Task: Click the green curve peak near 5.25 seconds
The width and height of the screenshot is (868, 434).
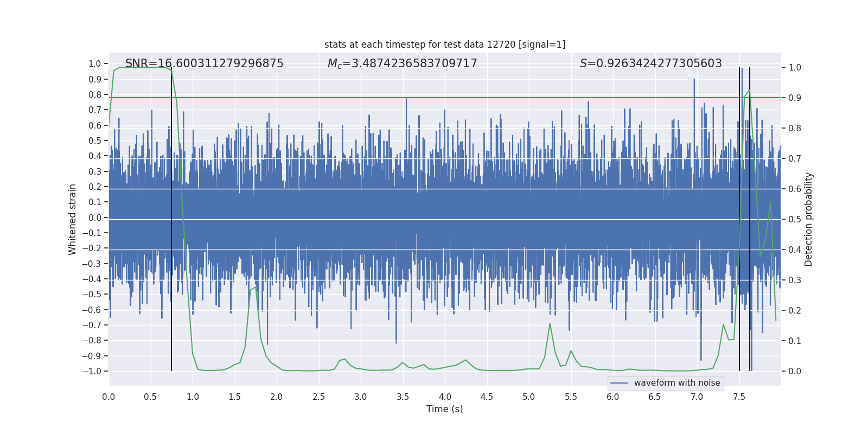Action: [550, 324]
